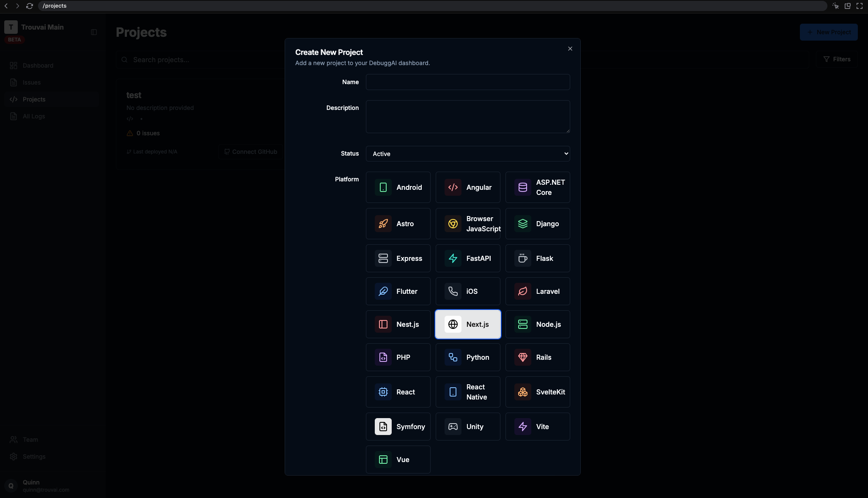Click the BETA badge under Trouvai Main
Screen dimensions: 868x498
14,40
